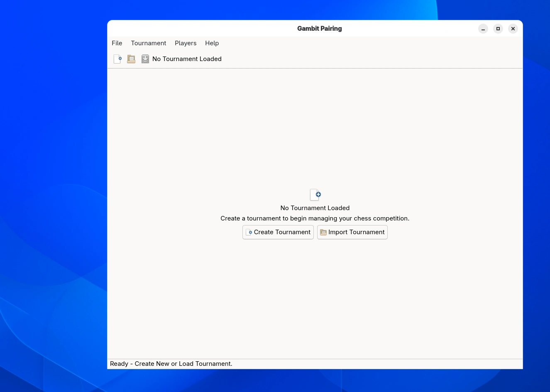
Task: Click the save disk icon in the toolbar
Action: (145, 59)
